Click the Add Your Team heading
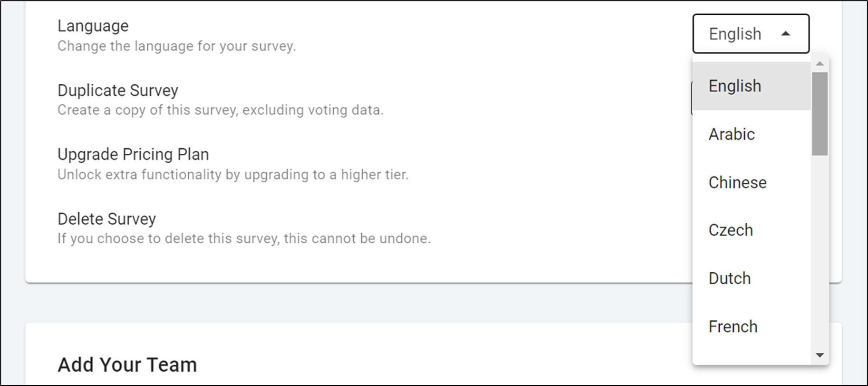 click(x=127, y=365)
